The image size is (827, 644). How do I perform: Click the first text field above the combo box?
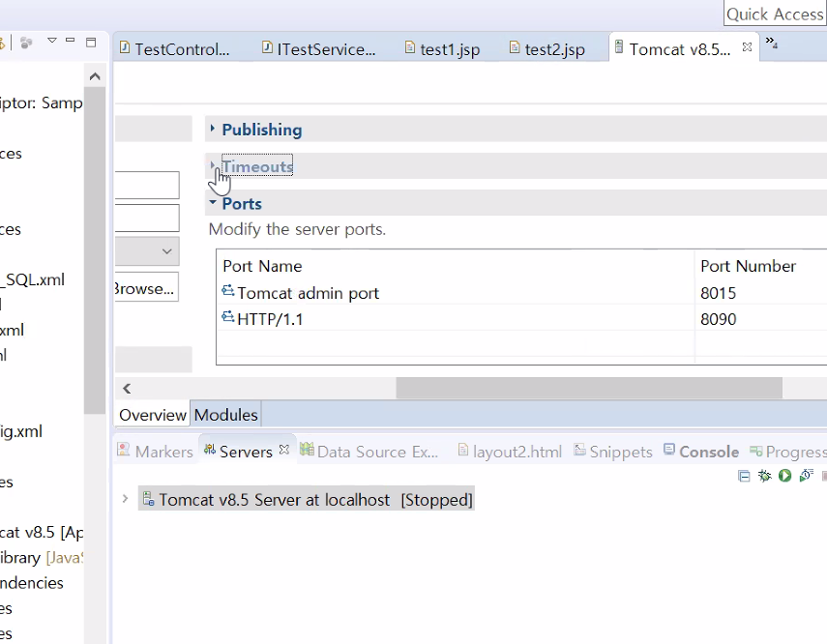(x=147, y=185)
